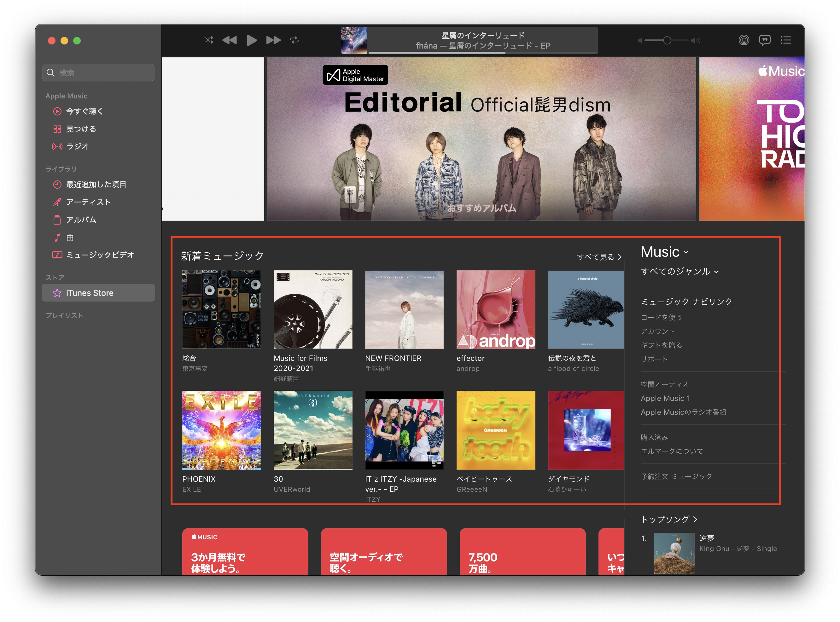Show the lyrics panel icon
The height and width of the screenshot is (622, 840).
(x=765, y=40)
